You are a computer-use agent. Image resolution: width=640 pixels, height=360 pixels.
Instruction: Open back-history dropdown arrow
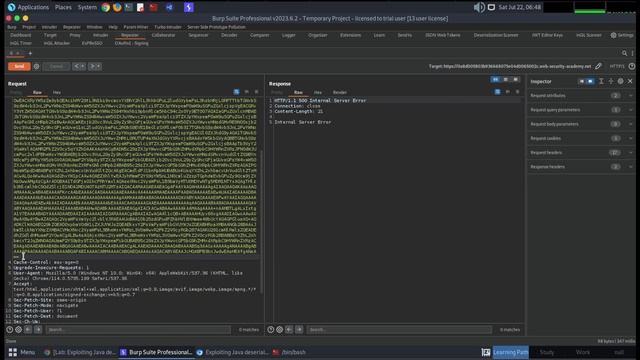click(x=83, y=66)
